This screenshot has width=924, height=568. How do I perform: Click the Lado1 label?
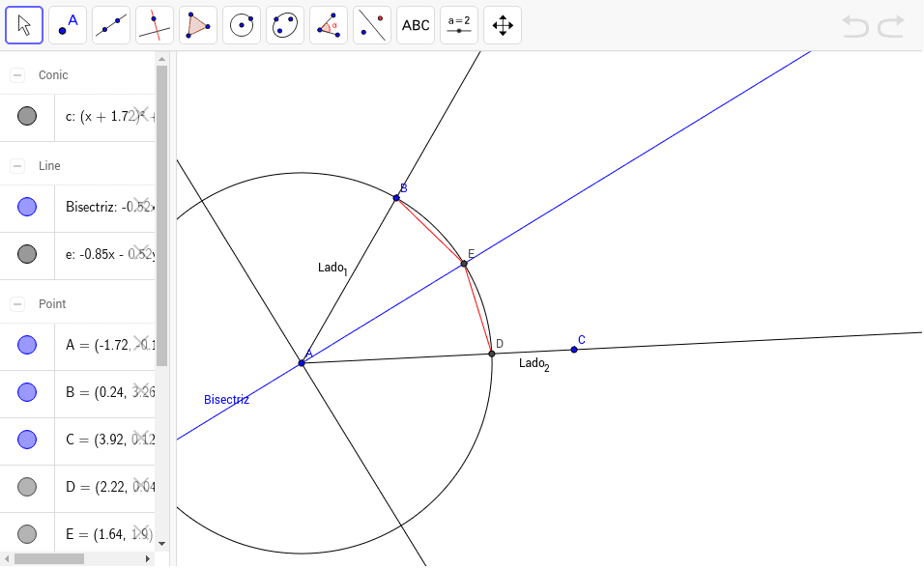(x=332, y=269)
